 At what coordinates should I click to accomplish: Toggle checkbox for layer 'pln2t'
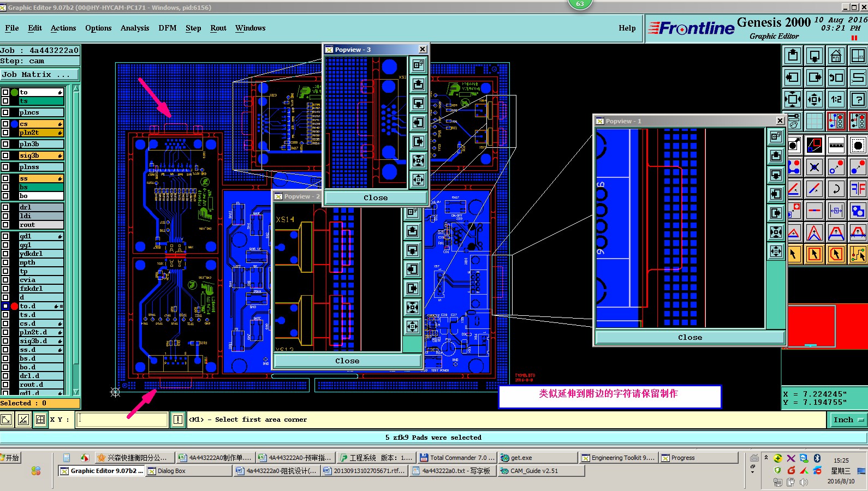(x=5, y=133)
